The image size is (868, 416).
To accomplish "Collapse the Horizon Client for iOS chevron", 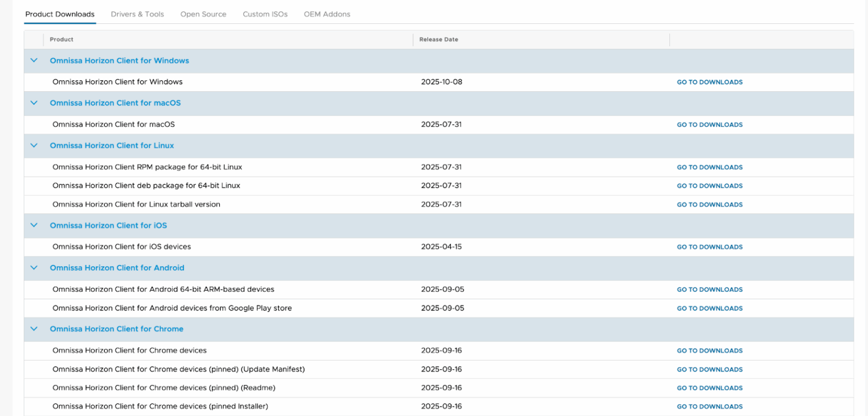I will 34,226.
